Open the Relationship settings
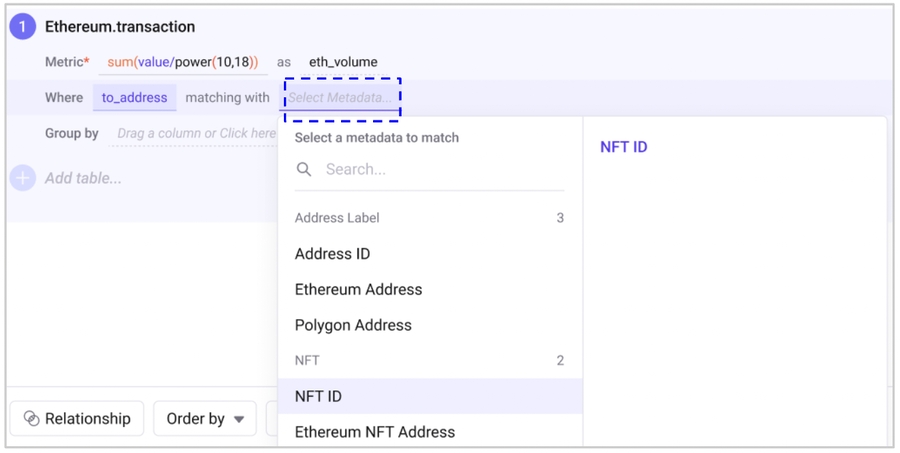 pos(77,419)
